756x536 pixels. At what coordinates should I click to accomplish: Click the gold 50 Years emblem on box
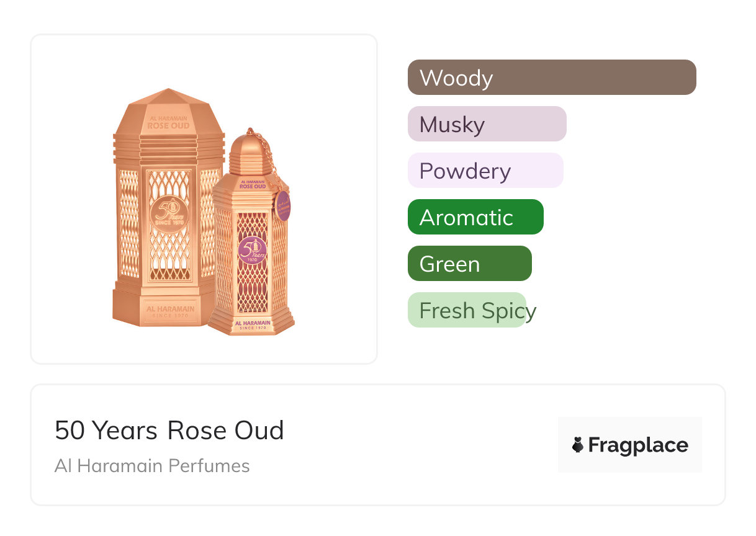(169, 215)
